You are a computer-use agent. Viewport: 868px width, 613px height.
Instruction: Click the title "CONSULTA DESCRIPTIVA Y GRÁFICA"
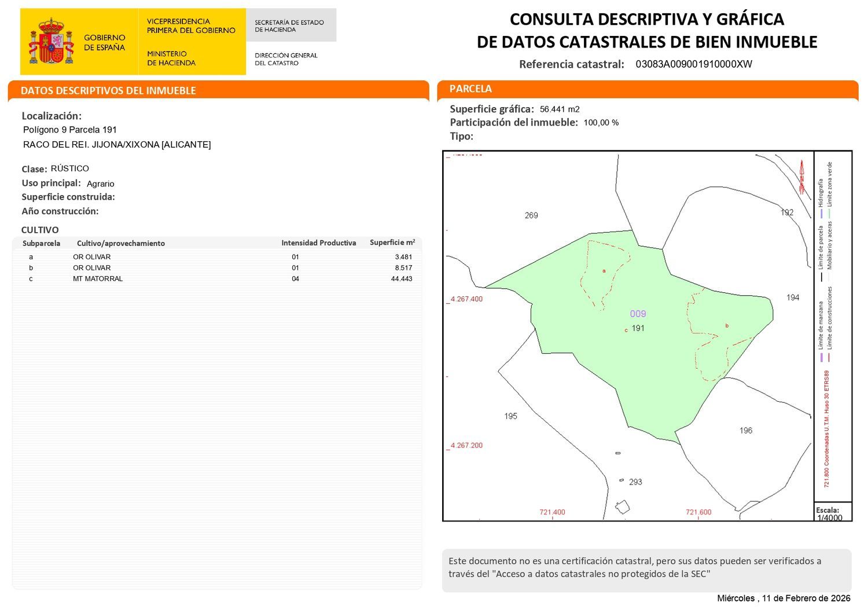(x=647, y=19)
